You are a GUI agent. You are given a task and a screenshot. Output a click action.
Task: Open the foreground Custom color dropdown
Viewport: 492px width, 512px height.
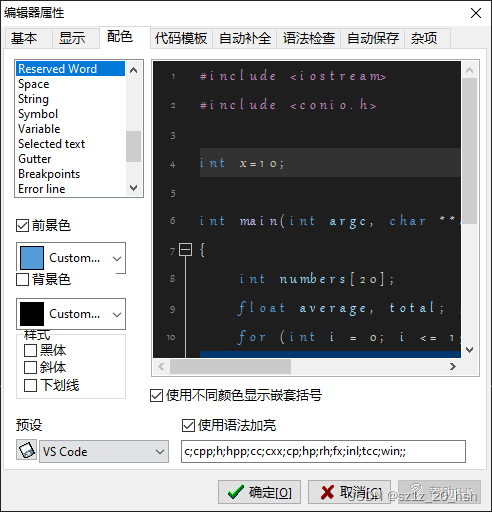117,258
